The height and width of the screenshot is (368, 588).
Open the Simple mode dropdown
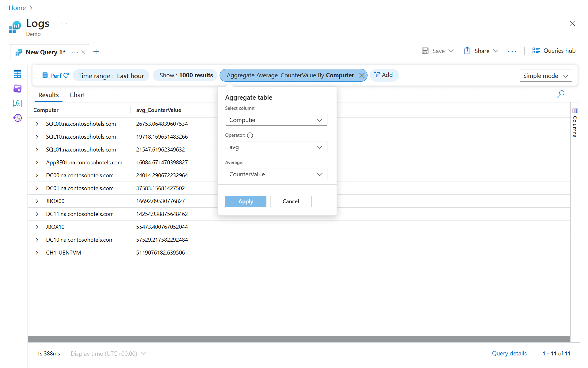545,76
